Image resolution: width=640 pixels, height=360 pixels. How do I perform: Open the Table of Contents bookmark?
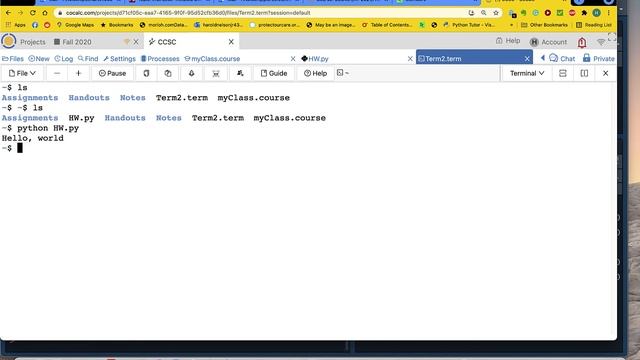click(387, 25)
